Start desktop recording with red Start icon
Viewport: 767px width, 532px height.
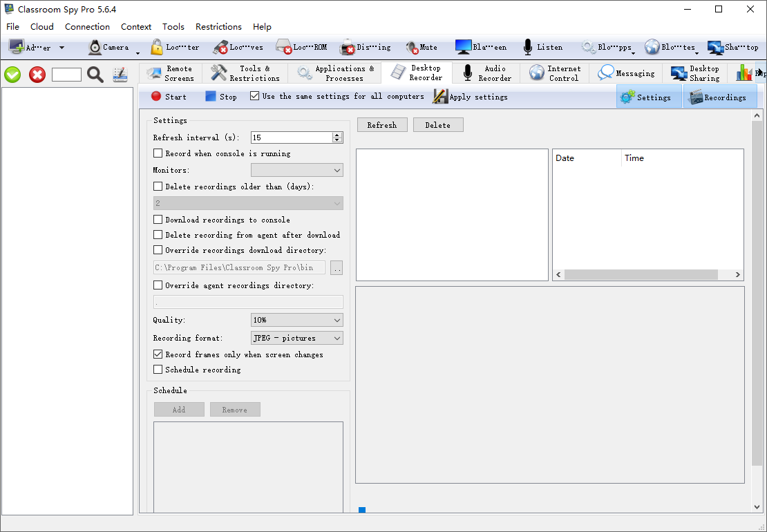click(x=156, y=97)
